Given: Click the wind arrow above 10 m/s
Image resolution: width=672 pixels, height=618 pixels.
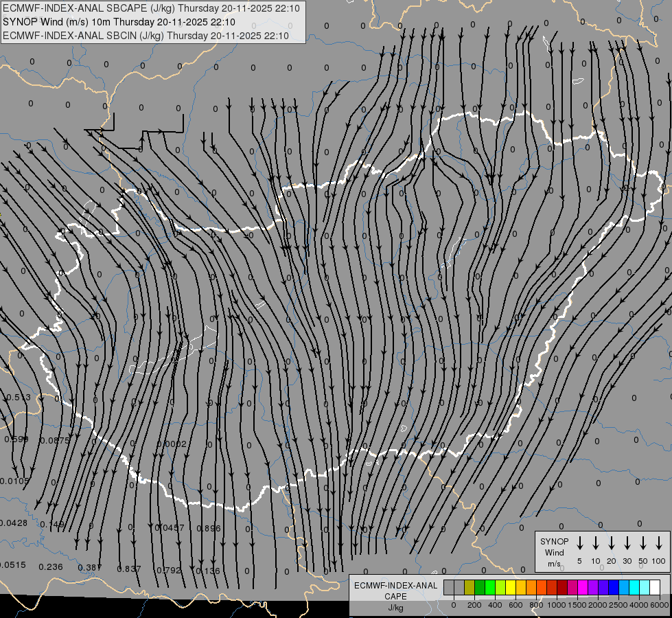Looking at the screenshot, I should [596, 542].
